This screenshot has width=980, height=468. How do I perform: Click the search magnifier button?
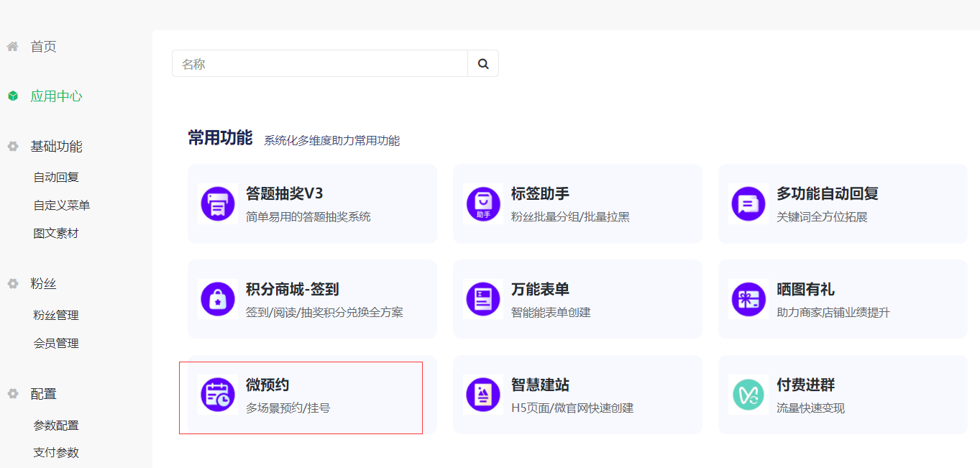(x=483, y=63)
